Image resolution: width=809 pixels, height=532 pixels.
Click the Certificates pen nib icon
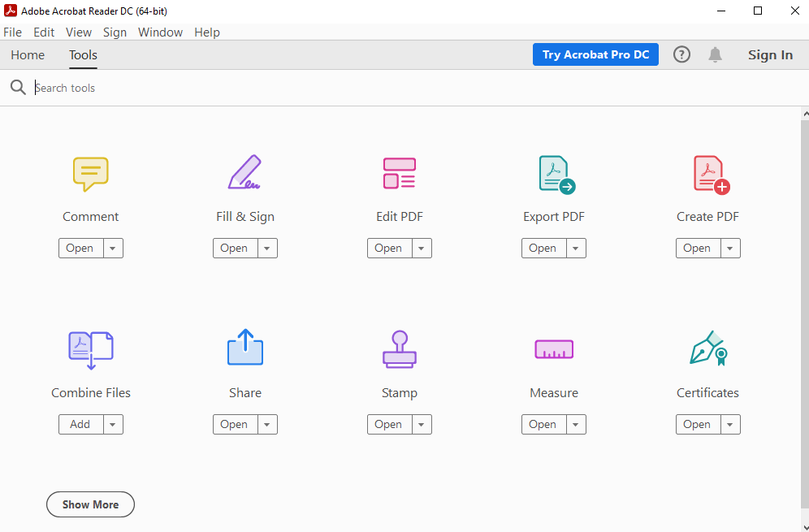(x=708, y=348)
